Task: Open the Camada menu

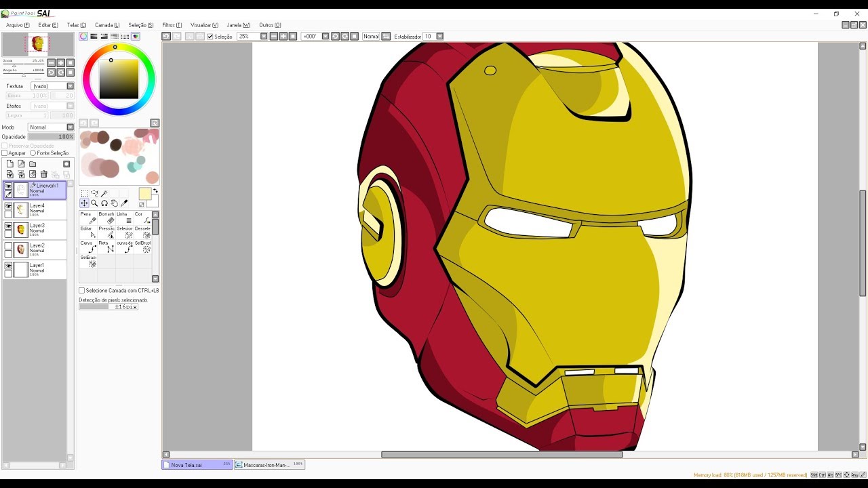Action: [106, 25]
